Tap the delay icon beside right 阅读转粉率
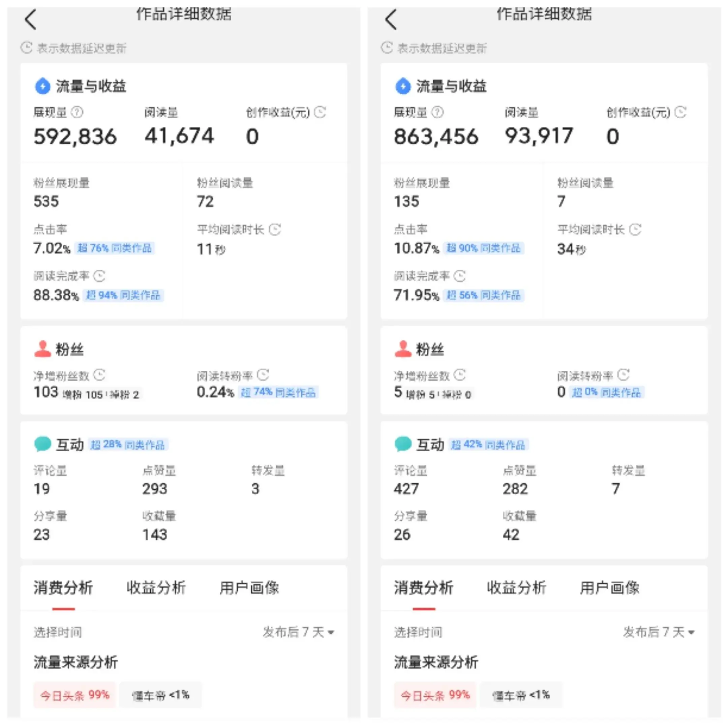The image size is (728, 728). click(623, 375)
